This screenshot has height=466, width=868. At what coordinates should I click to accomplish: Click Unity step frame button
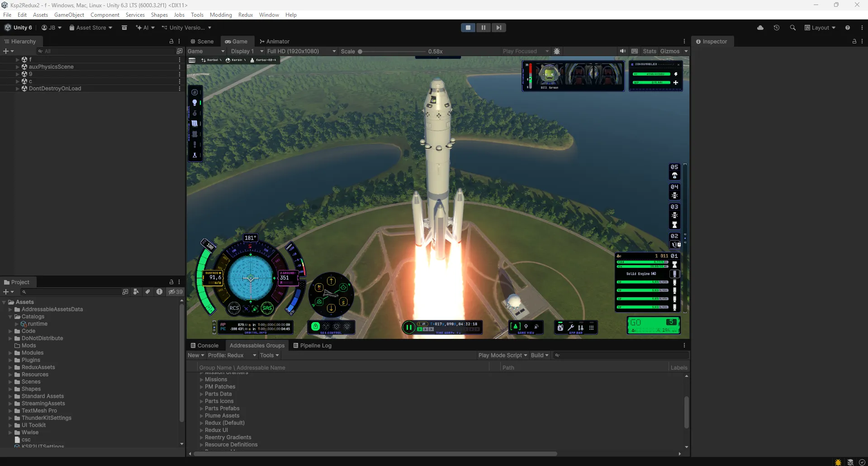498,28
